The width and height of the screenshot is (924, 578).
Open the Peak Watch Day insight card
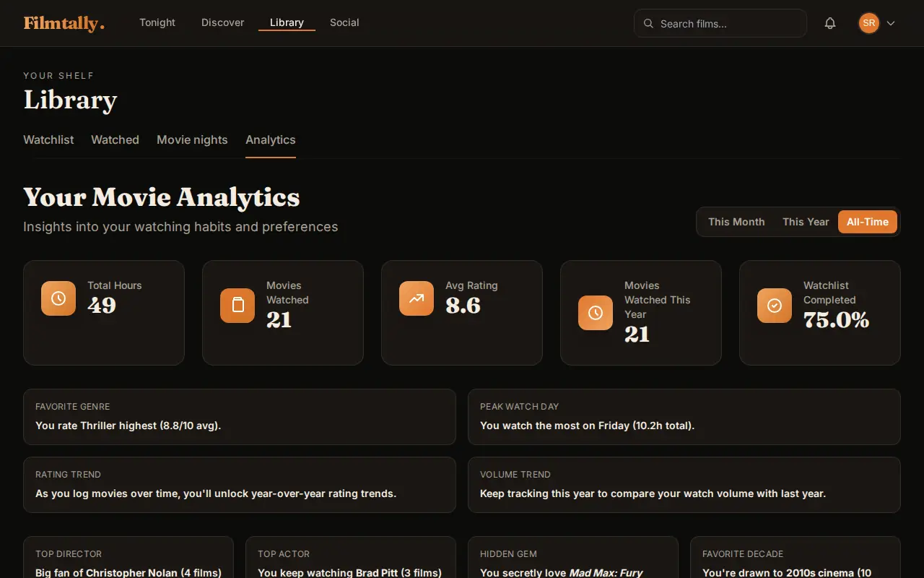pos(684,417)
